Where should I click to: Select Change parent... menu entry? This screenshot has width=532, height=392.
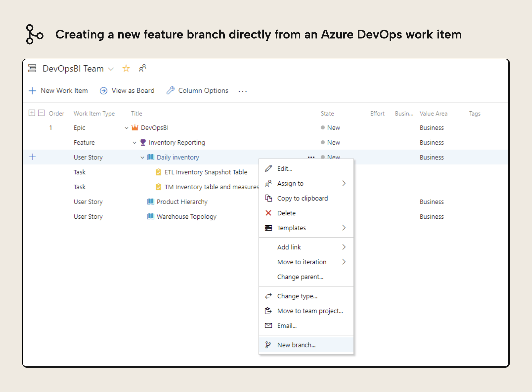(306, 277)
